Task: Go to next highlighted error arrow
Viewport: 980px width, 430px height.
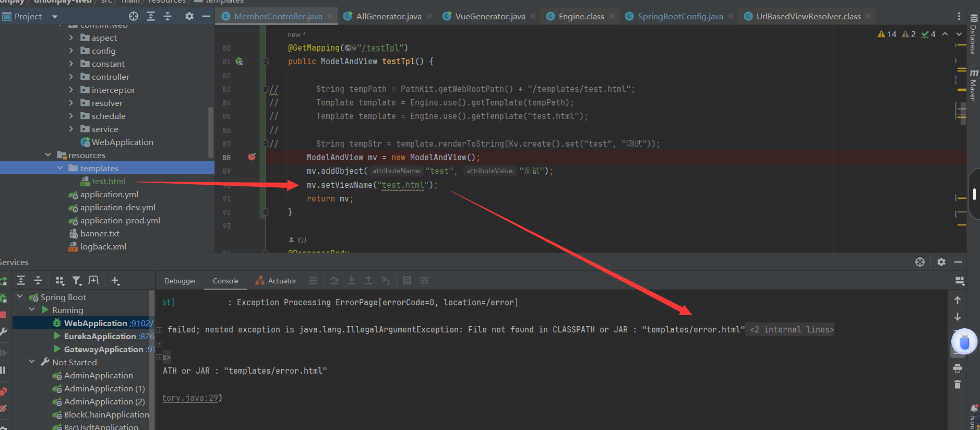Action: 959,34
